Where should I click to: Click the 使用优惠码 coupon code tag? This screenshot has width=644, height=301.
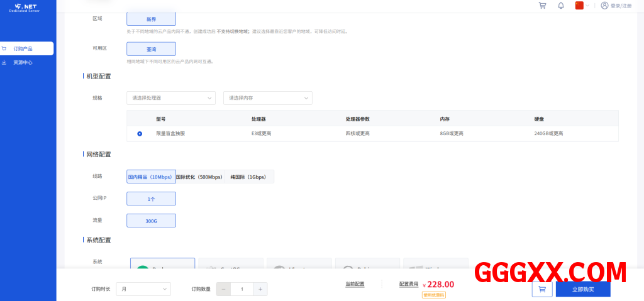433,295
